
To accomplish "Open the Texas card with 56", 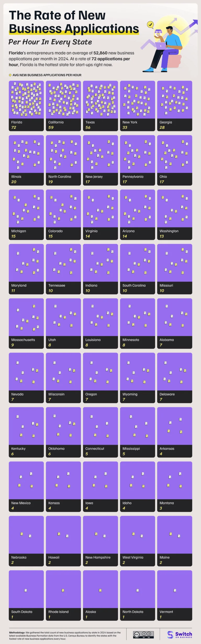I will 100,106.
